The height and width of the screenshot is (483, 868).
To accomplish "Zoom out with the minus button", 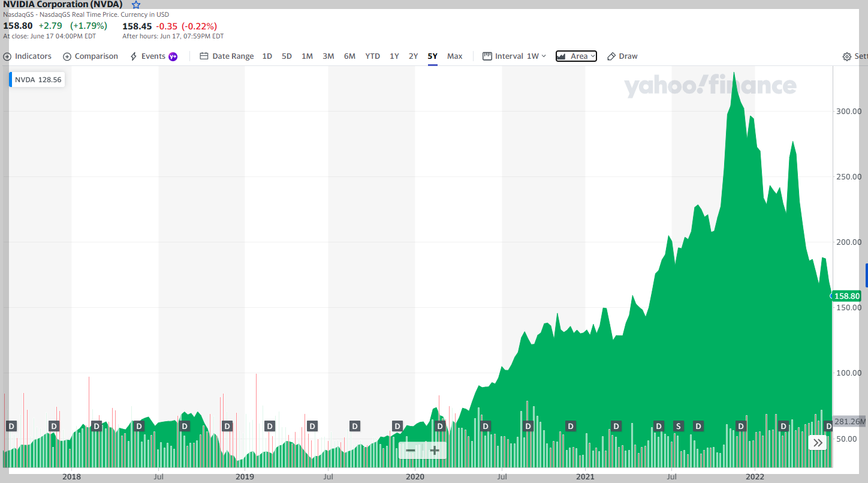I will tap(411, 451).
